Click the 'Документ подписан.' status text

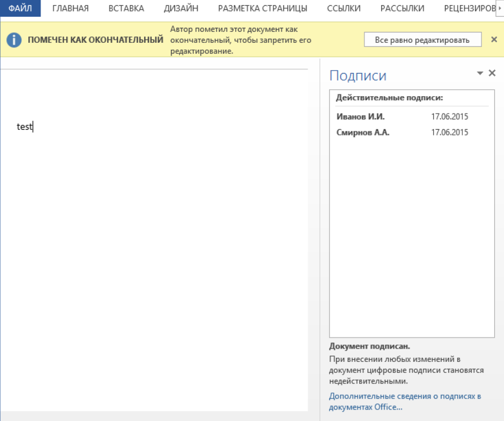(x=370, y=346)
